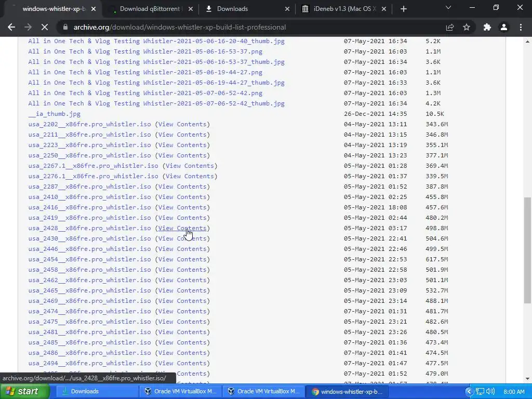Open the Chrome three-dot menu

521,27
